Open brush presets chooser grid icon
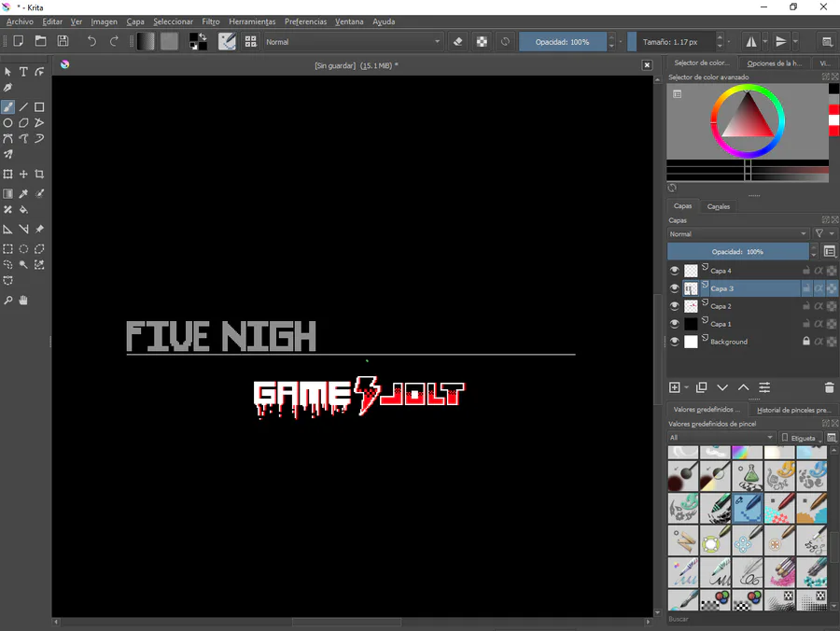The height and width of the screenshot is (631, 840). (x=251, y=41)
